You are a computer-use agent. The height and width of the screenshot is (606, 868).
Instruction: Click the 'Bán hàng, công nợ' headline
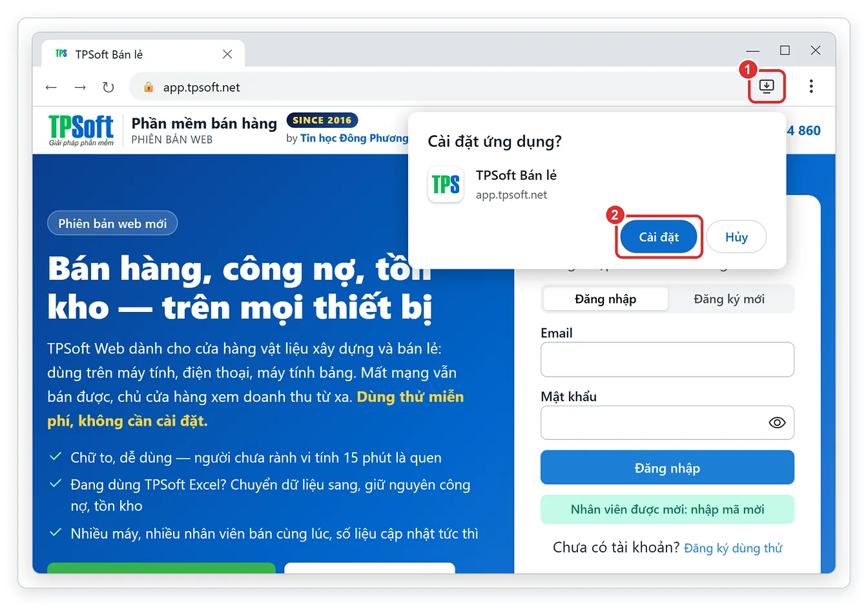point(240,288)
